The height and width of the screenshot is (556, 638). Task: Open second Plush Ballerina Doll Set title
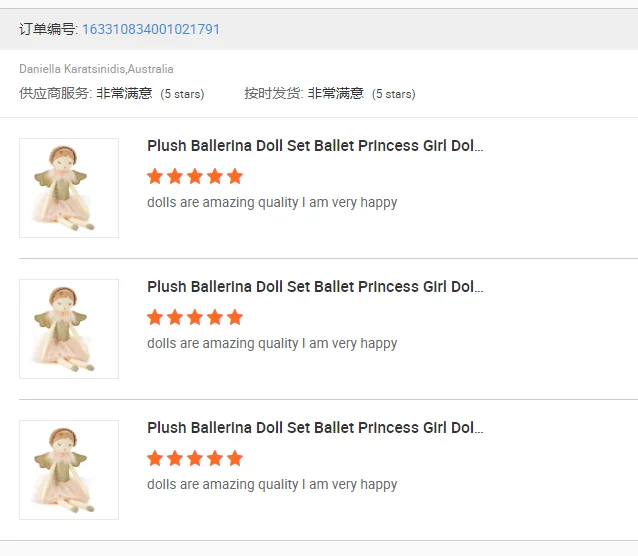pyautogui.click(x=315, y=287)
